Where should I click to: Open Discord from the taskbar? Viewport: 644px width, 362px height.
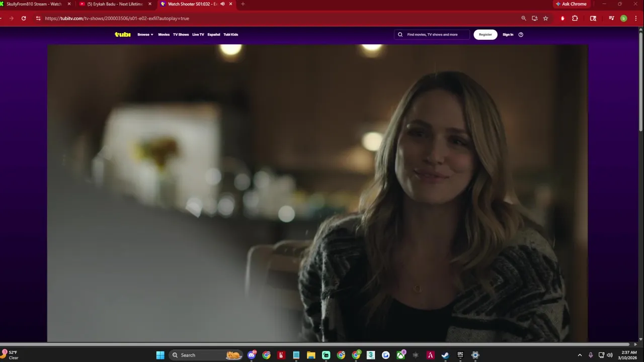pos(252,355)
